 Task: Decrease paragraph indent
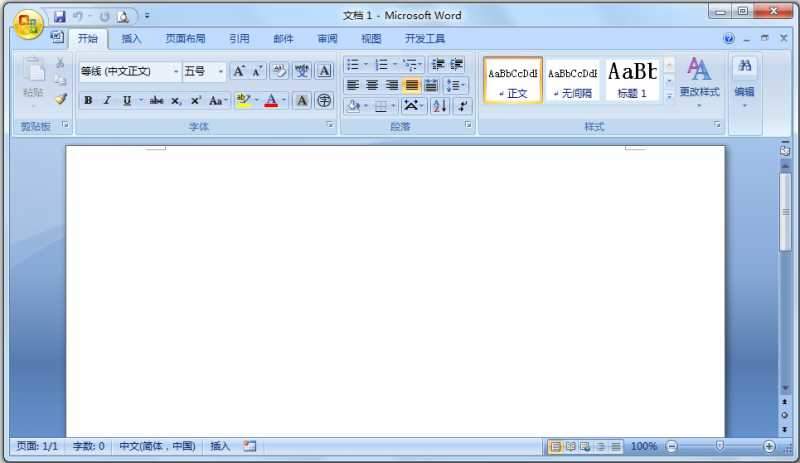pos(437,64)
